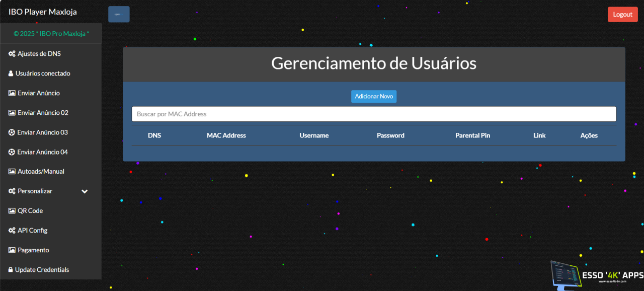
Task: Go to the Pagamento page
Action: click(x=33, y=250)
